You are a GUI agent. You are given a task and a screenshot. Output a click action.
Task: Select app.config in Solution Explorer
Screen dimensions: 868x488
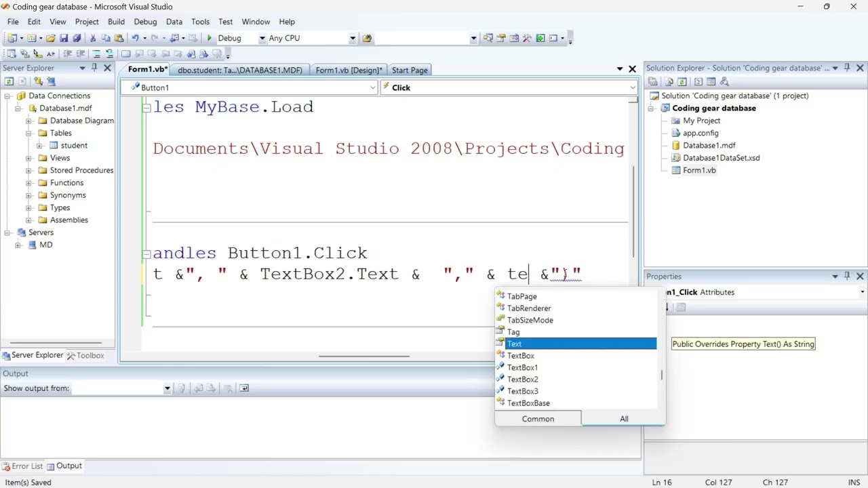coord(701,134)
